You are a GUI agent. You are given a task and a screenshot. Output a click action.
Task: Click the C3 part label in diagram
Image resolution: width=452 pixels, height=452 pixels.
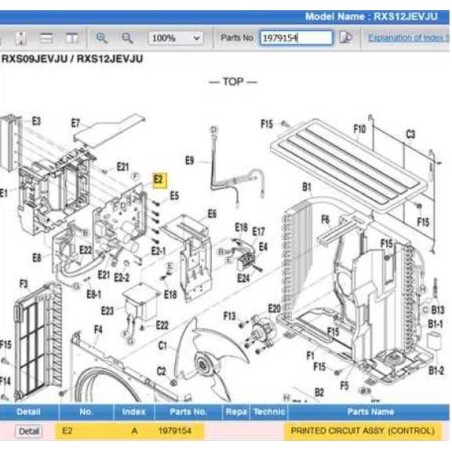(x=411, y=134)
